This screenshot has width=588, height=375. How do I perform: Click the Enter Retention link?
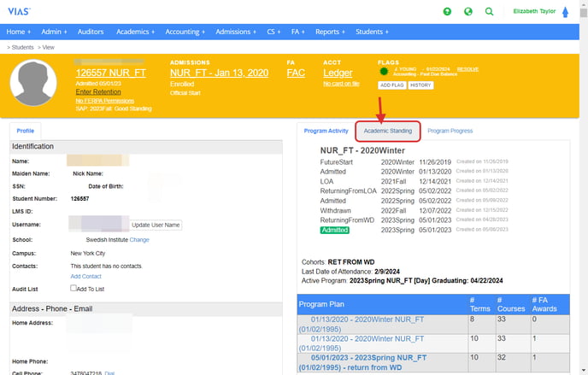click(x=98, y=91)
